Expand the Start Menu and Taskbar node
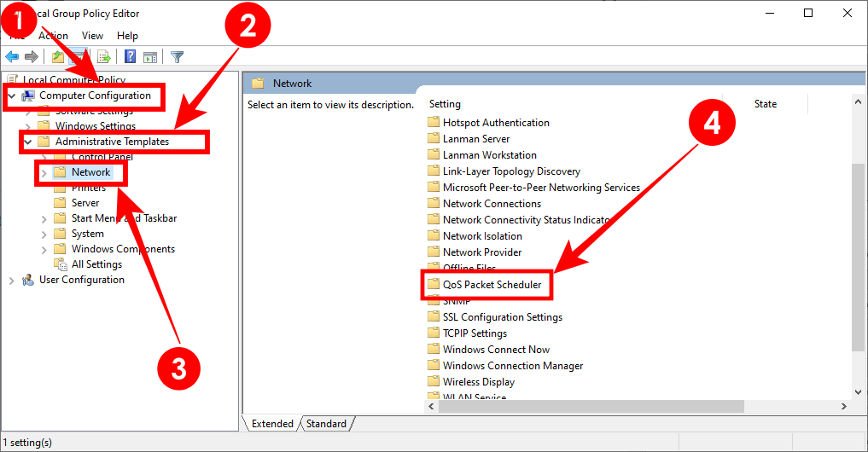This screenshot has width=868, height=452. point(44,218)
